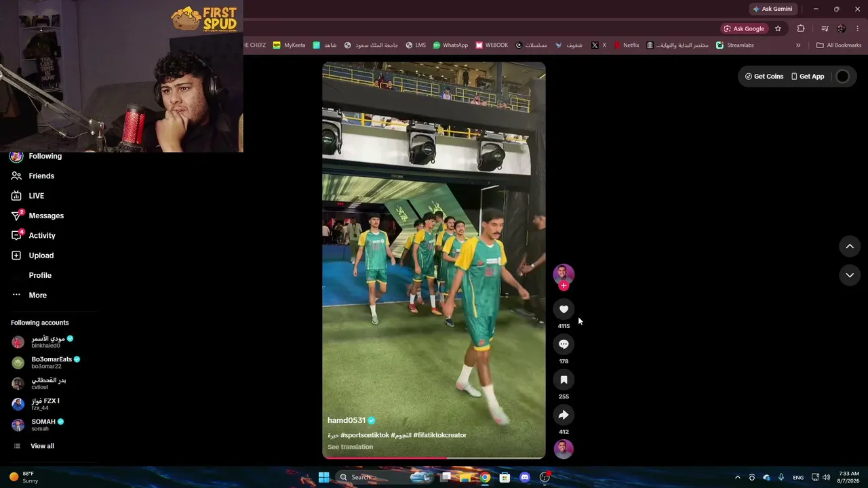Open the MyKeeta bookmark

[x=290, y=45]
